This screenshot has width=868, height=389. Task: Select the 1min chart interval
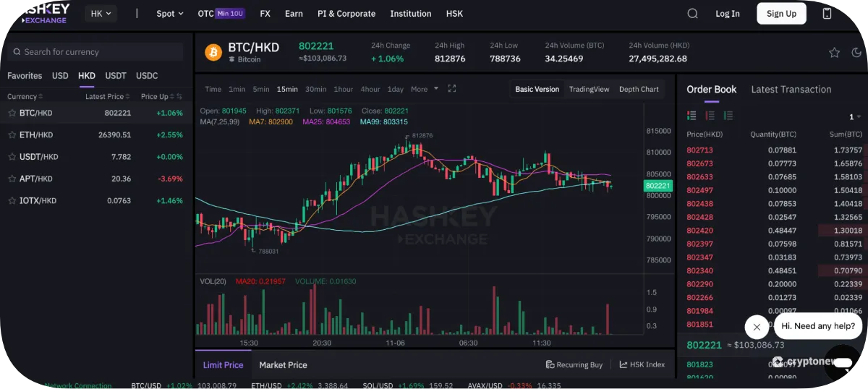pyautogui.click(x=237, y=89)
